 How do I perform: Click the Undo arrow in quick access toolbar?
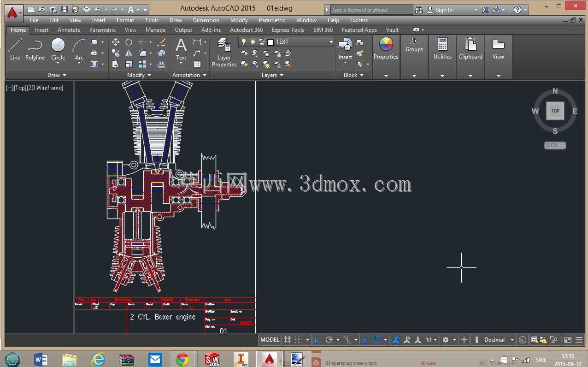(97, 9)
